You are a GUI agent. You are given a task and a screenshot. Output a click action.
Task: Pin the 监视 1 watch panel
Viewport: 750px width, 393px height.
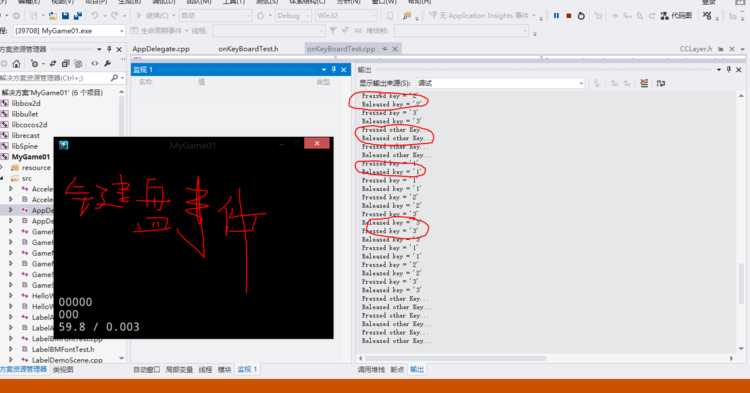tap(334, 70)
